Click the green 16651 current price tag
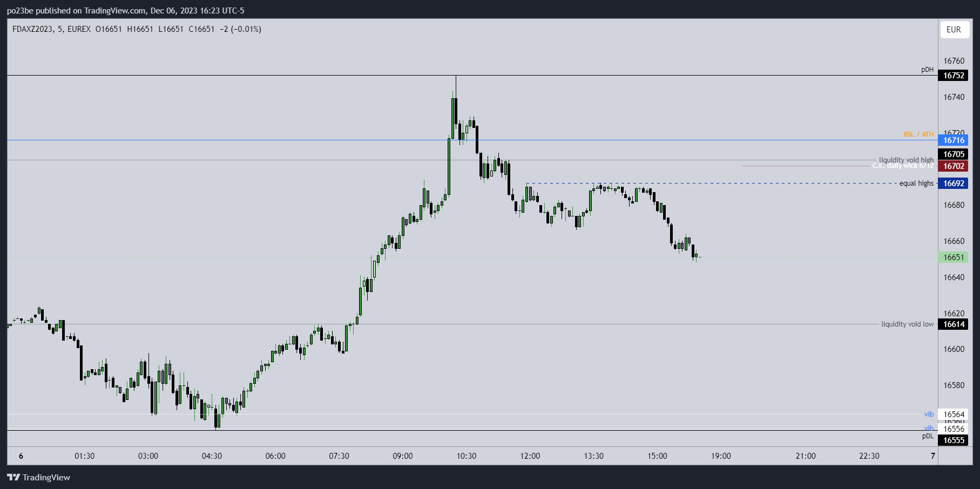This screenshot has height=489, width=980. (x=954, y=257)
